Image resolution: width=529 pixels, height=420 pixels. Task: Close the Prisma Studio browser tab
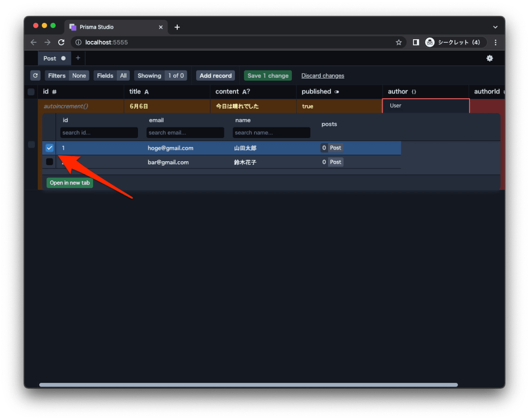click(160, 27)
